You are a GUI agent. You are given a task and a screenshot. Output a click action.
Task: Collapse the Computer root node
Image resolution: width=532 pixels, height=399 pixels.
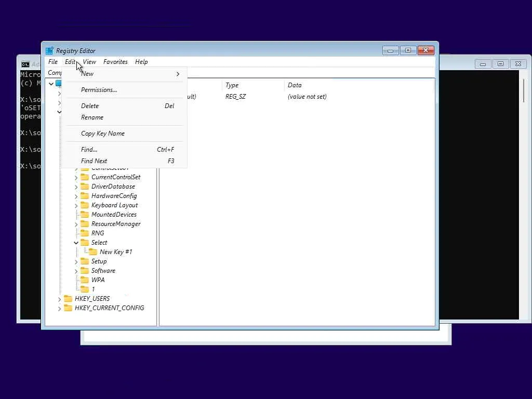[x=51, y=84]
